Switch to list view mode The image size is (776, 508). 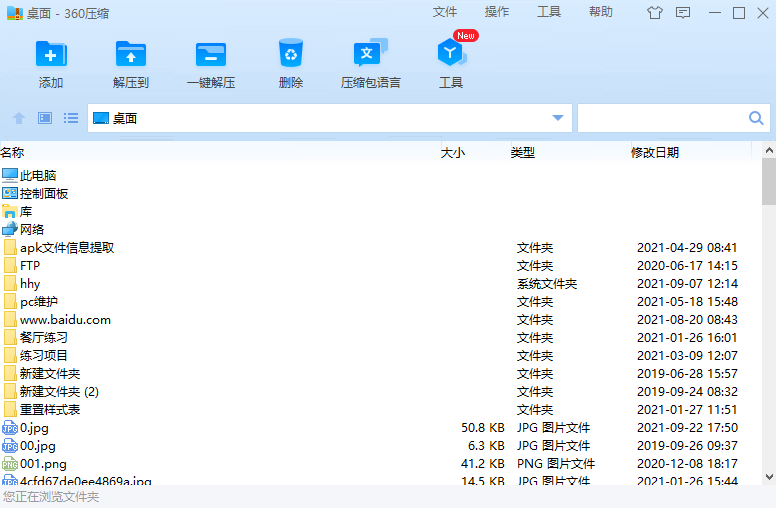tap(71, 118)
